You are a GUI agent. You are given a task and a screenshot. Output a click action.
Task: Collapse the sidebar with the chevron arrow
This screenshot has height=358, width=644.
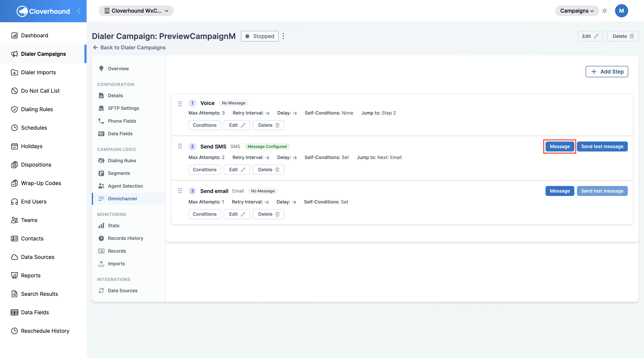point(79,11)
